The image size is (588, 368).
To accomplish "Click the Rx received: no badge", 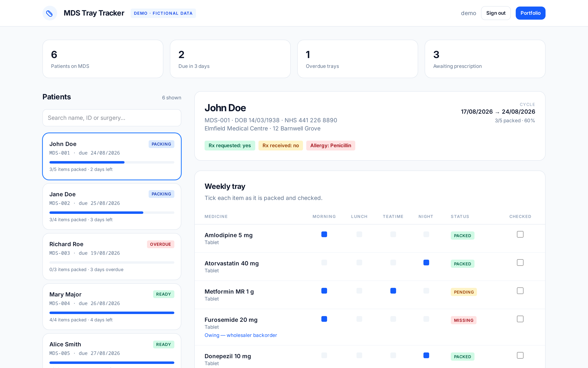I will pos(281,146).
